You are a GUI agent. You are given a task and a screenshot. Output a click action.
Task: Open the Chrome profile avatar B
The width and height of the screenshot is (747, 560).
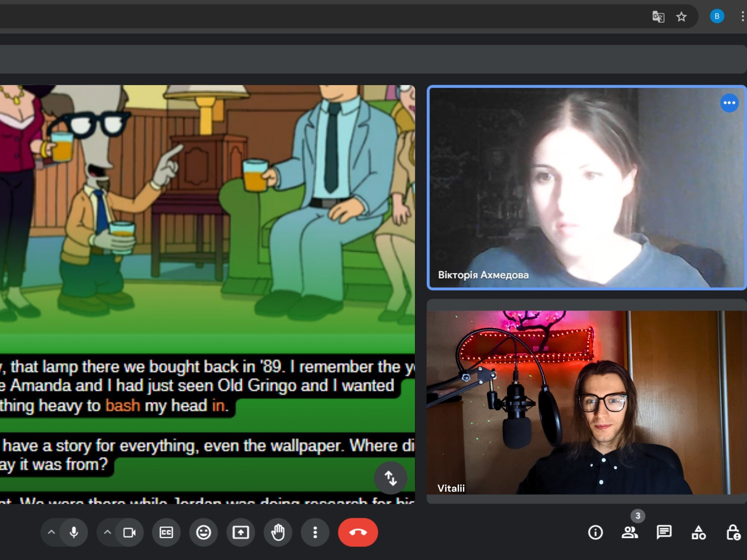point(717,16)
